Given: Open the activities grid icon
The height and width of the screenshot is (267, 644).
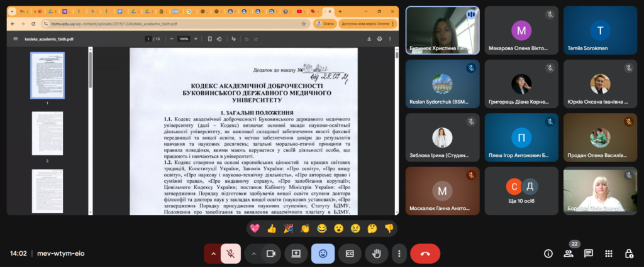Looking at the screenshot, I should click(x=609, y=253).
